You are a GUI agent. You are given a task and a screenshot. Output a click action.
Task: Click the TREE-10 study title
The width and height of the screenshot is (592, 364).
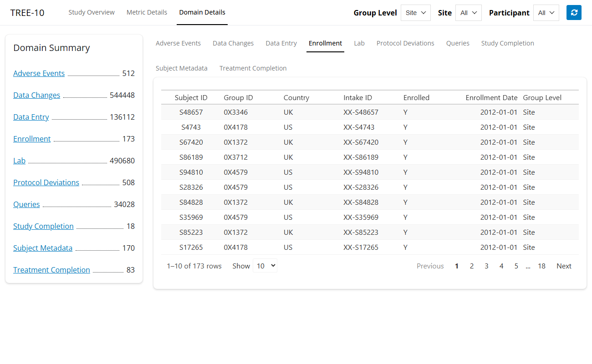coord(27,13)
